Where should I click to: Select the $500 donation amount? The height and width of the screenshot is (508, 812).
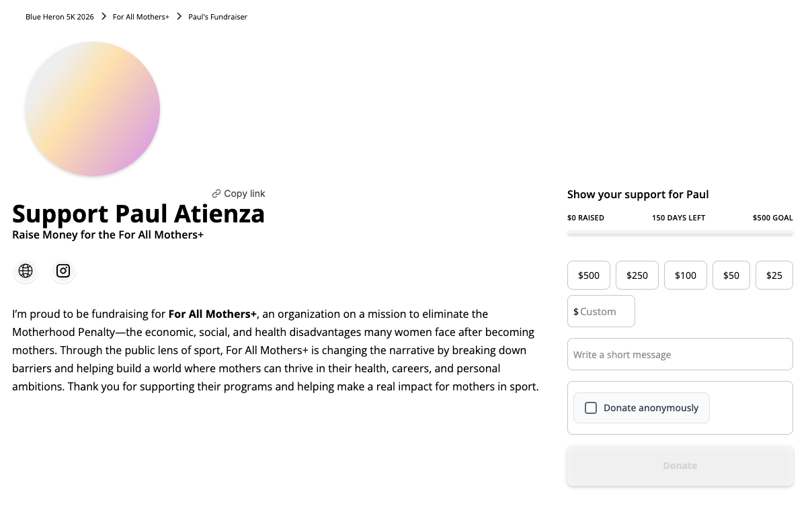(589, 276)
